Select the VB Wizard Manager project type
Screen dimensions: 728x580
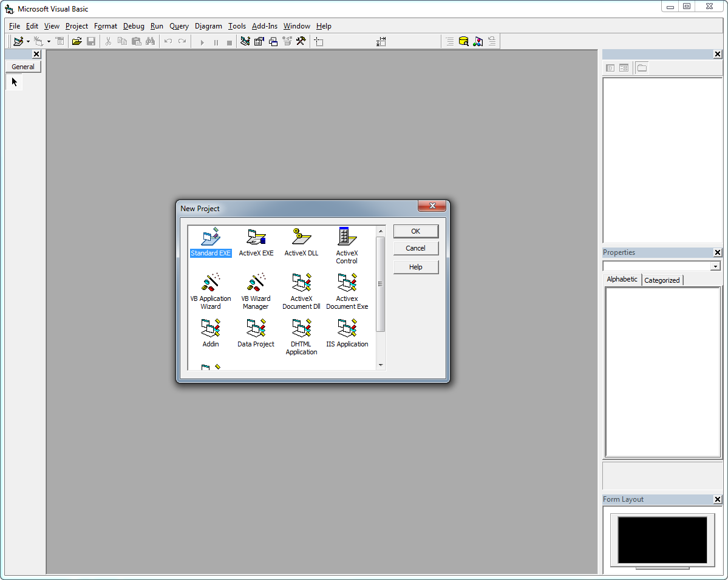pos(256,291)
